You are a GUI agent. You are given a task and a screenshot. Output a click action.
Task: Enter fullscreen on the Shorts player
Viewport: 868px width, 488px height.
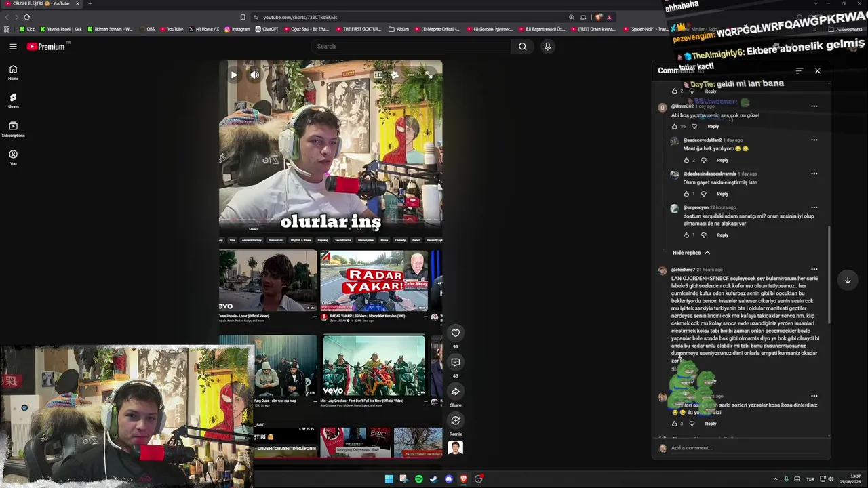[x=429, y=75]
